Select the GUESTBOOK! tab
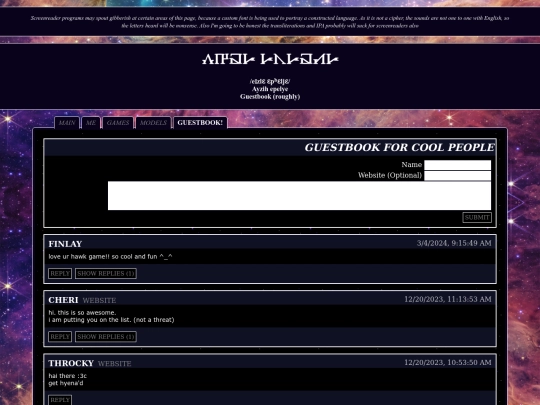540x405 pixels. [200, 123]
